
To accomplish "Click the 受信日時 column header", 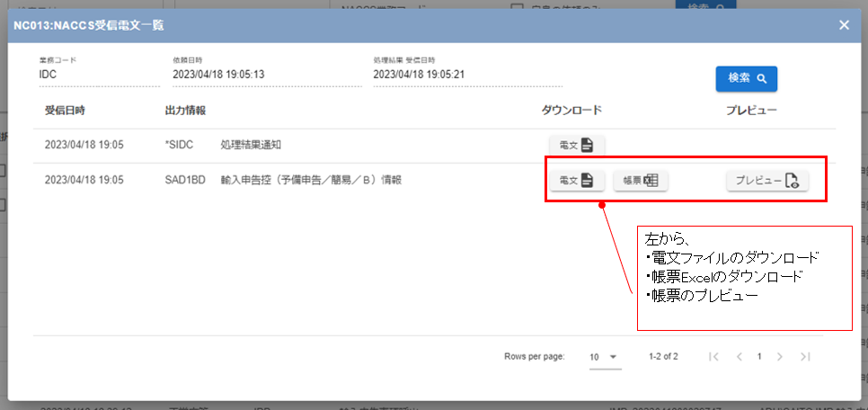I will (x=71, y=111).
